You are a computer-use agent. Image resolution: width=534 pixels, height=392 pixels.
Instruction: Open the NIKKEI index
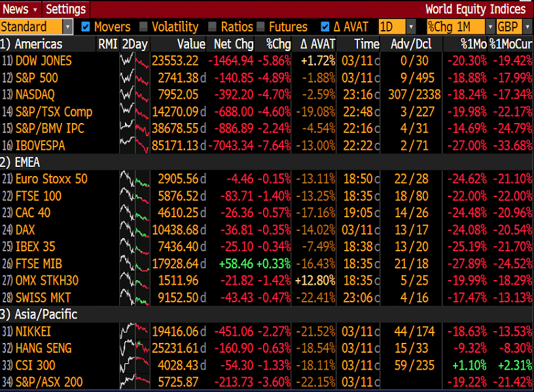33,331
